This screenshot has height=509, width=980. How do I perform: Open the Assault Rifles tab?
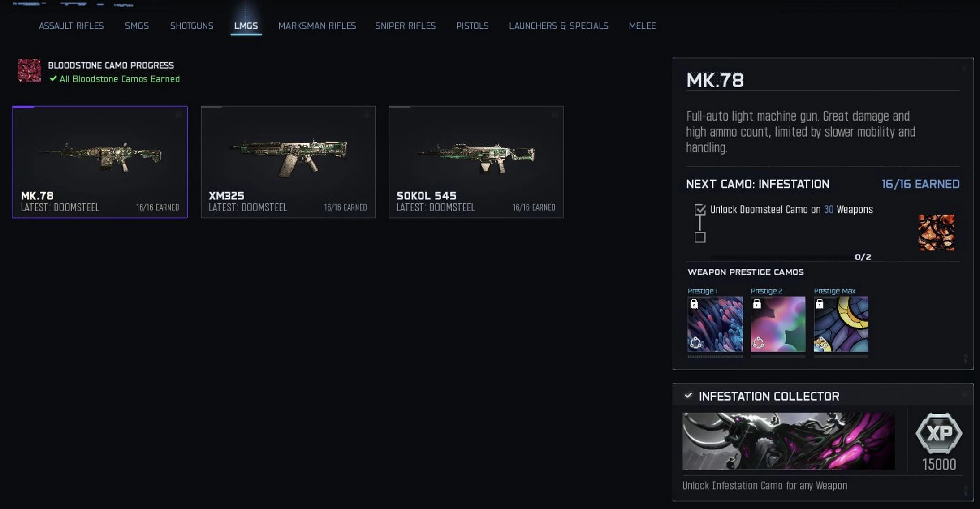click(x=71, y=26)
